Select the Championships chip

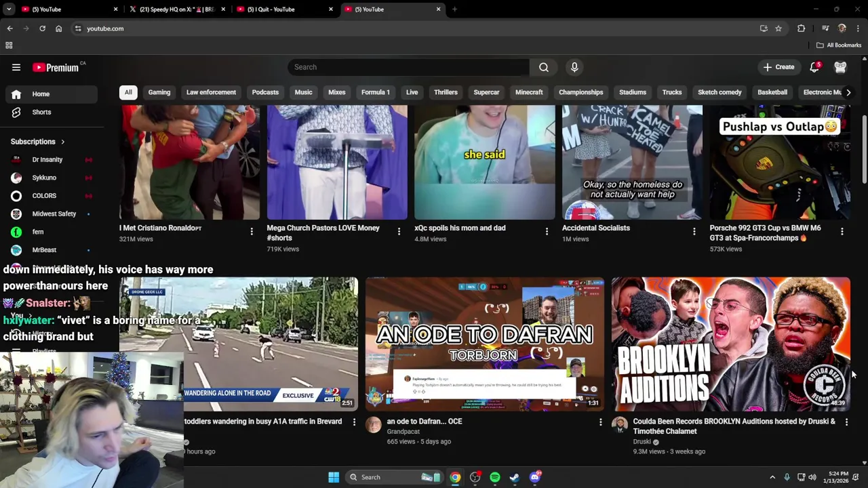coord(581,92)
